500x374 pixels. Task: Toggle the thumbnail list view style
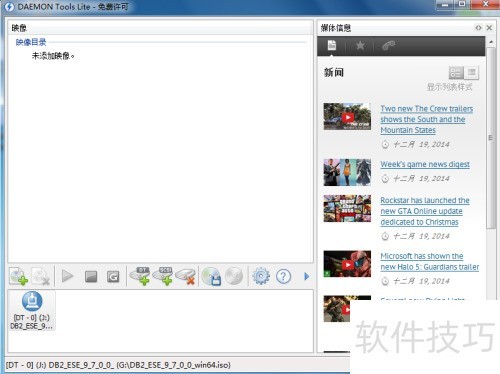click(x=456, y=73)
